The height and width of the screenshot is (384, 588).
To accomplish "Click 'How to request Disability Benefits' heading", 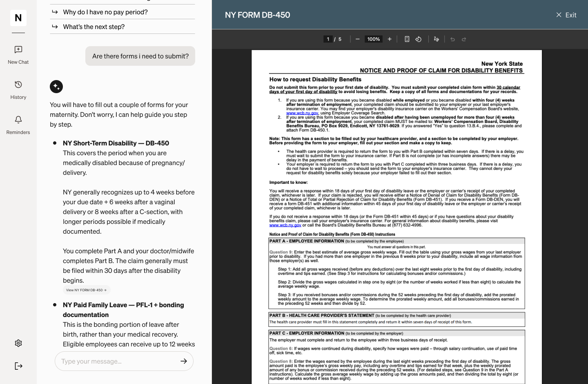I will coord(315,80).
